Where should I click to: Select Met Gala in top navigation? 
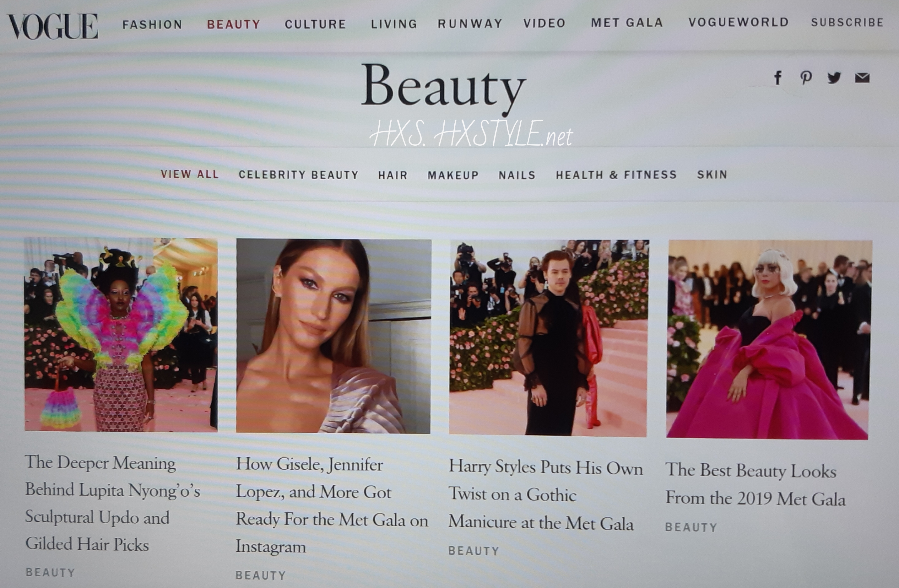(627, 23)
